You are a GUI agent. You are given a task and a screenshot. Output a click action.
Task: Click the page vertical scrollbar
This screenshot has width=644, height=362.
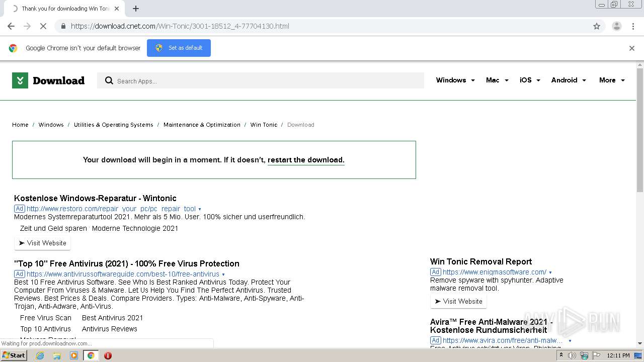pyautogui.click(x=640, y=130)
